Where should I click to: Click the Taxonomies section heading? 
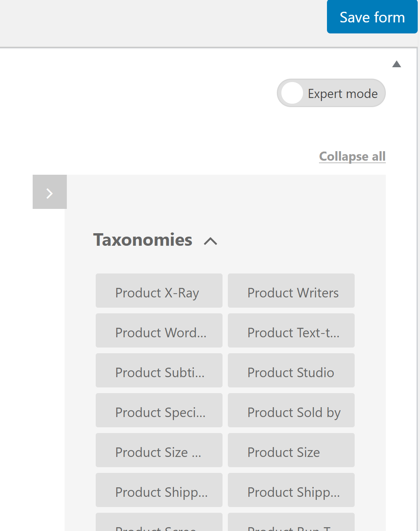(x=143, y=240)
